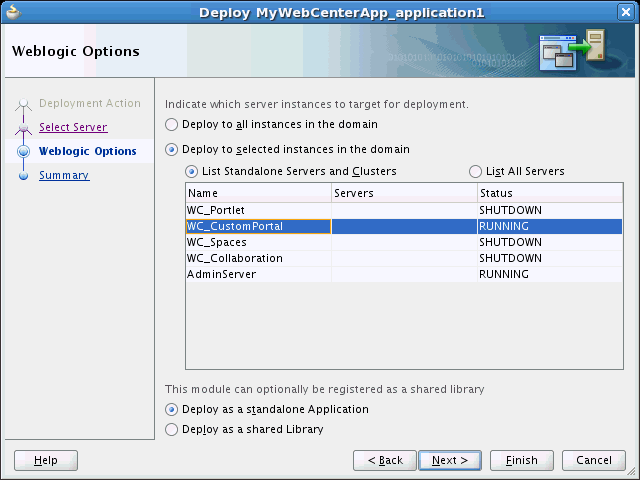Click Weblogic Options step in sidebar

pos(87,151)
